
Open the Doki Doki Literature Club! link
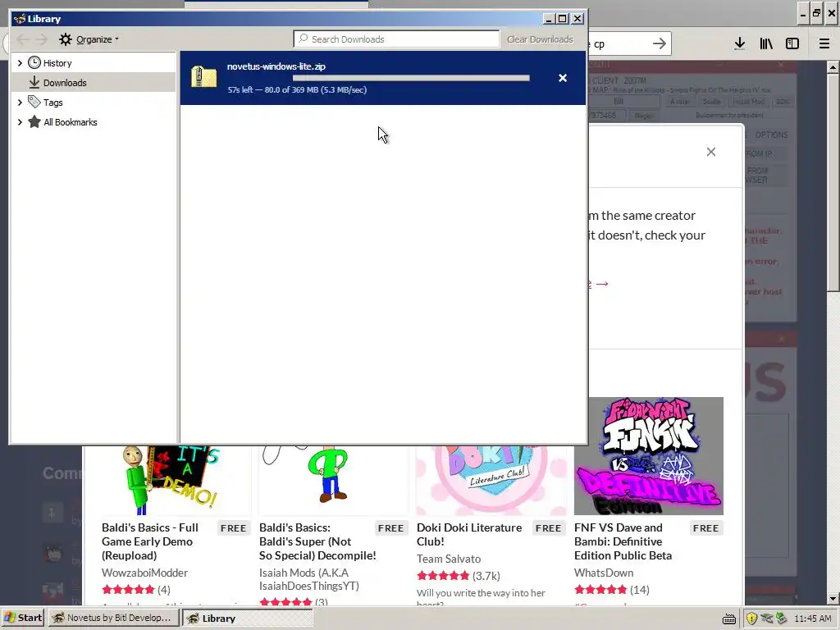(x=469, y=535)
